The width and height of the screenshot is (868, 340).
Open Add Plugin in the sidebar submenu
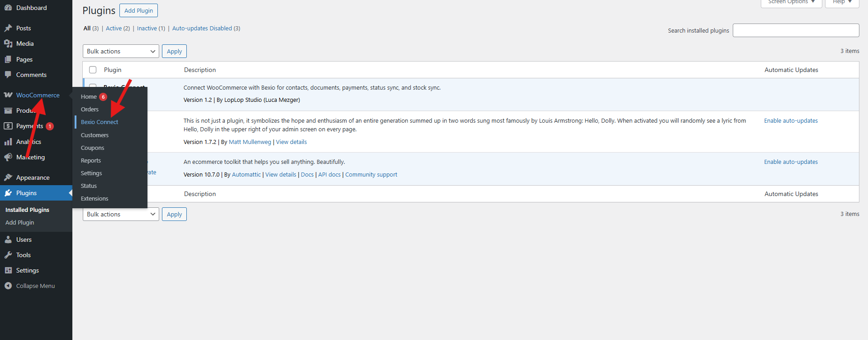tap(19, 223)
